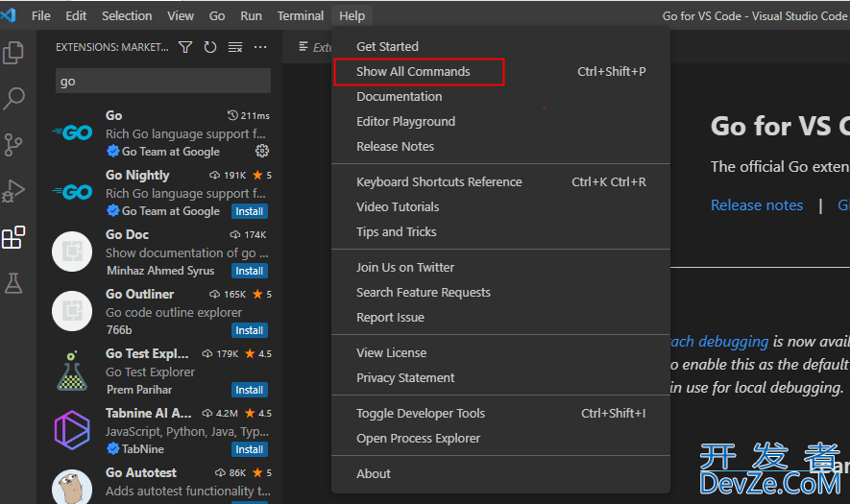Install the Go Doc extension
This screenshot has width=850, height=504.
[250, 271]
